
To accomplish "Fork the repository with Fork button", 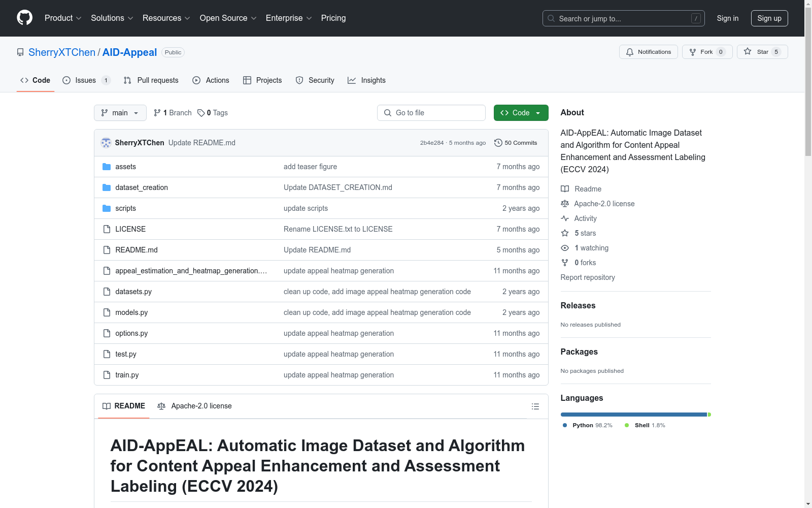I will pos(707,52).
